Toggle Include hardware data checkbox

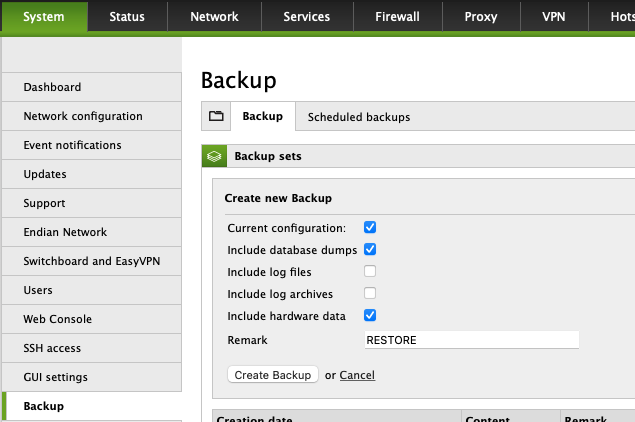(370, 315)
